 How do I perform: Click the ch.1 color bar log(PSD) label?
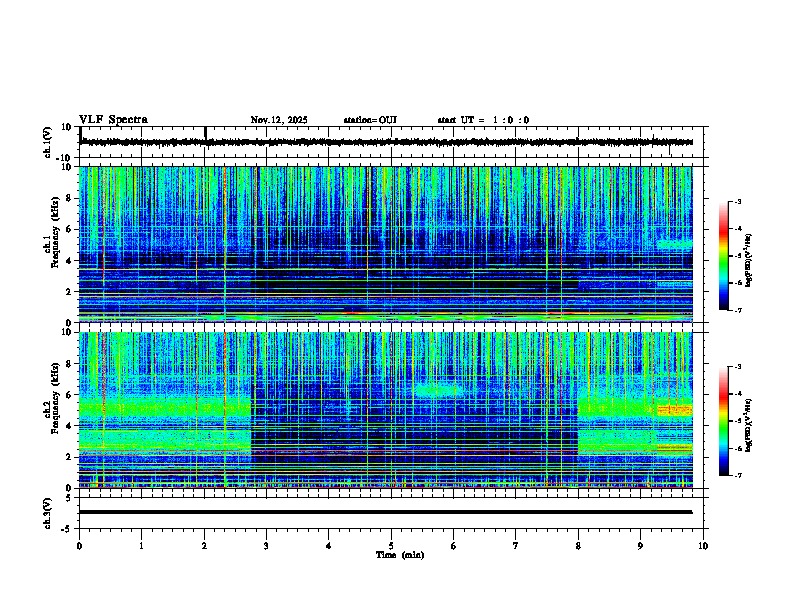(x=749, y=260)
